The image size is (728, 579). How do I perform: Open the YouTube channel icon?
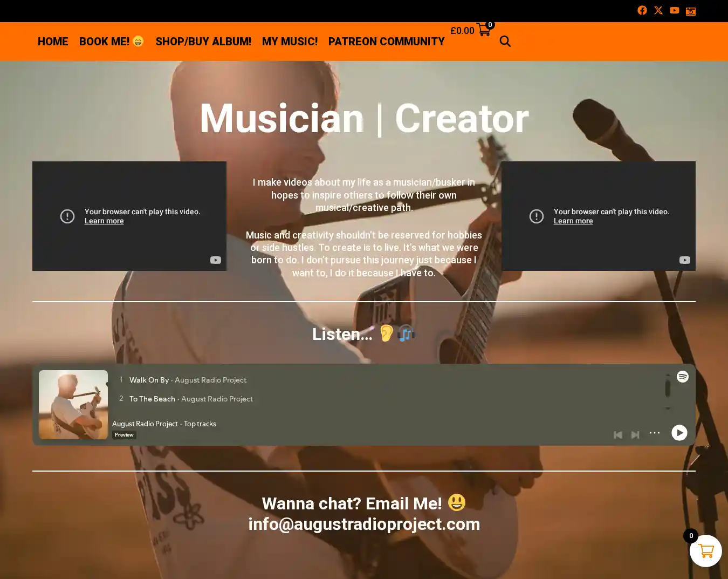(x=674, y=10)
